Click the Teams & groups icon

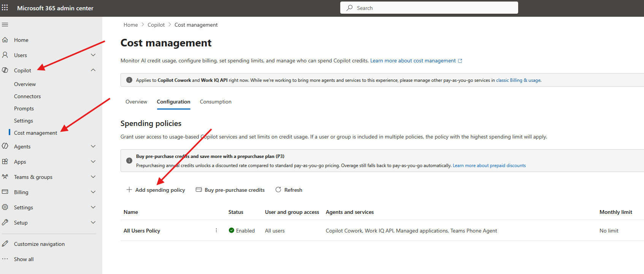coord(5,177)
